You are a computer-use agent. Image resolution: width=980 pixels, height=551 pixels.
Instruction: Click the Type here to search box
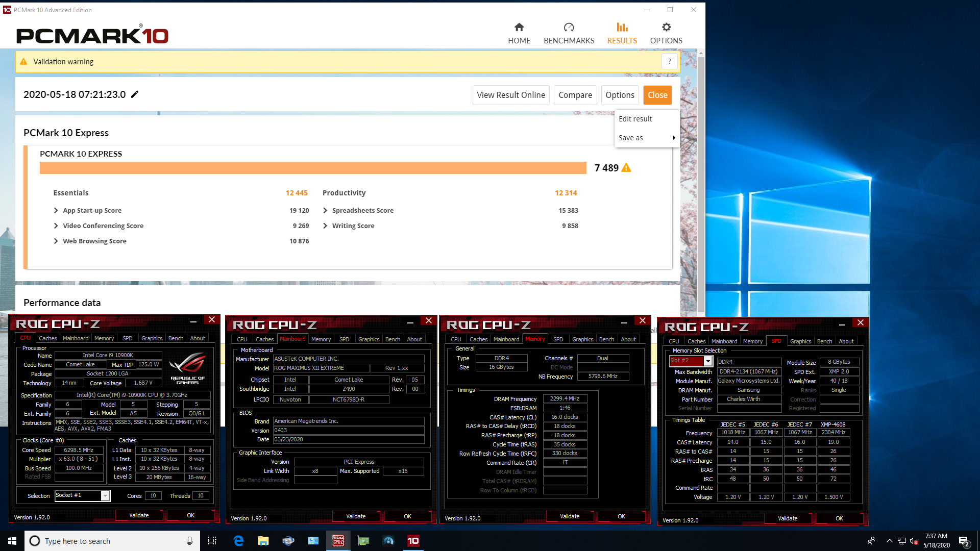112,541
